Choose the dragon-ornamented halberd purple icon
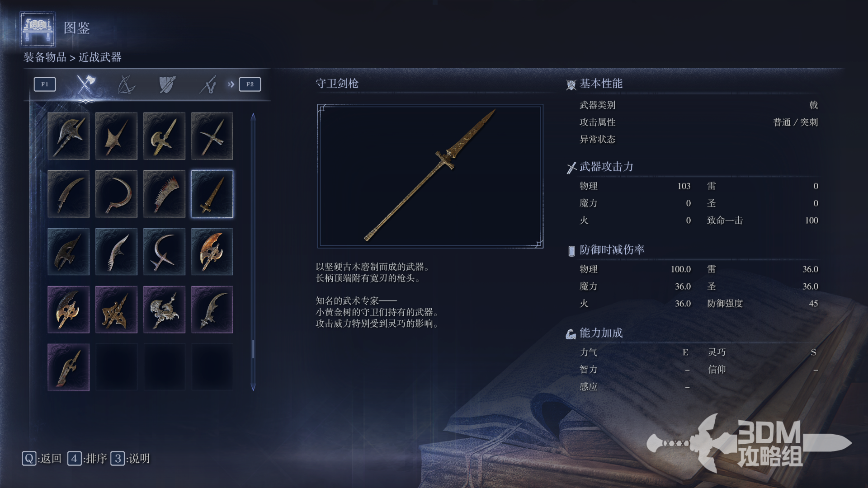Image resolution: width=868 pixels, height=488 pixels. tap(164, 310)
